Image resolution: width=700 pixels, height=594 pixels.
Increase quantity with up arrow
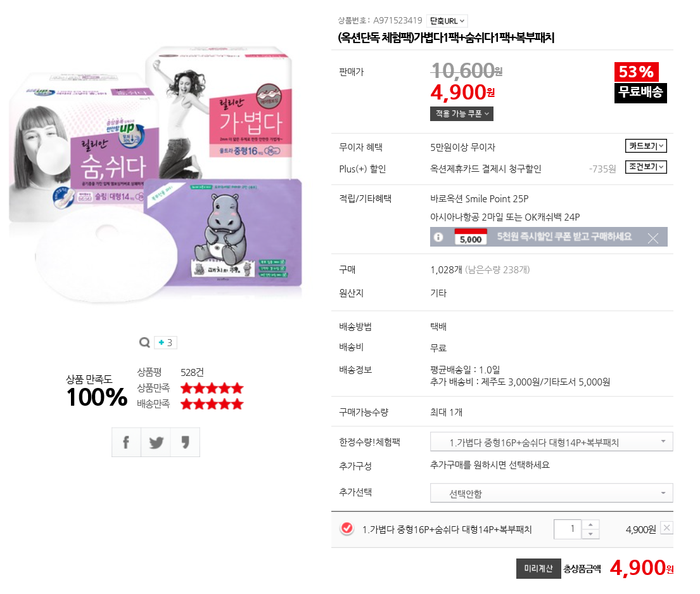[590, 524]
